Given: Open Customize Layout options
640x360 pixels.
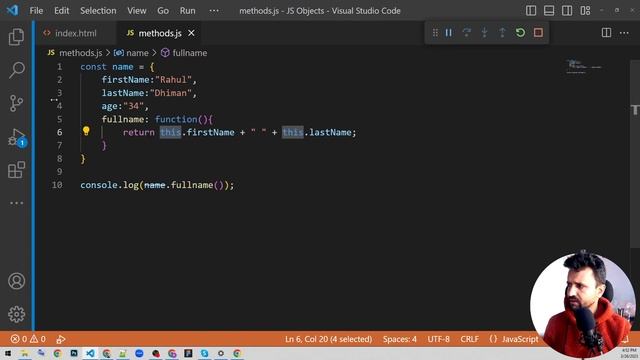Looking at the screenshot, I should [585, 11].
